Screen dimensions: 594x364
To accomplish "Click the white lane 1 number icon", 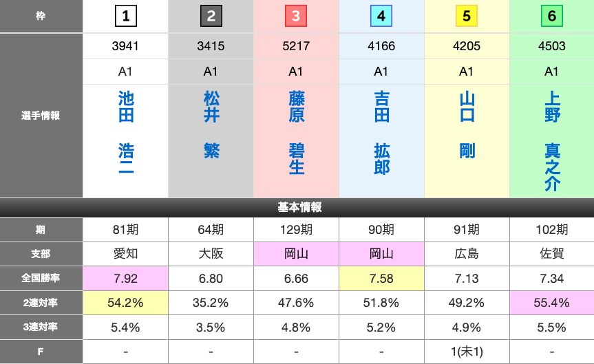I will [125, 16].
